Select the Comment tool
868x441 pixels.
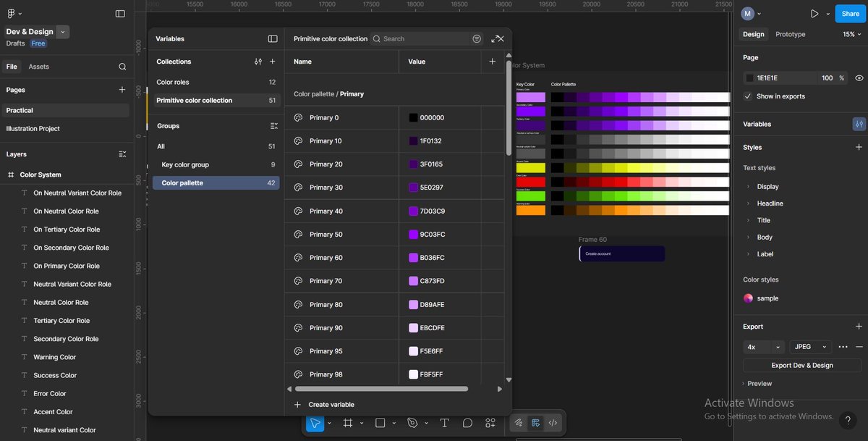coord(467,423)
